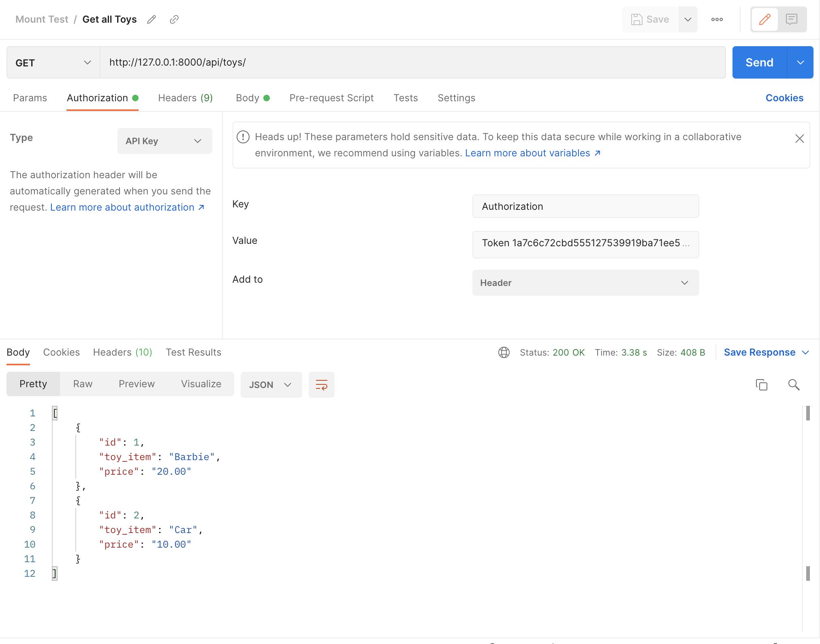Open the Pre-request Script tab

click(331, 98)
